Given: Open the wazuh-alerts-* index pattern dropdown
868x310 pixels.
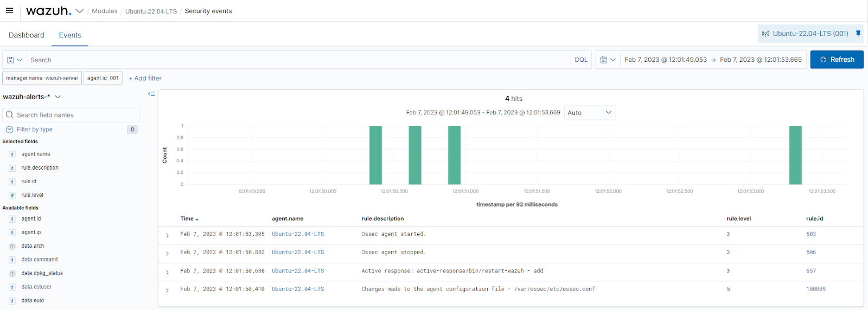Looking at the screenshot, I should point(31,97).
